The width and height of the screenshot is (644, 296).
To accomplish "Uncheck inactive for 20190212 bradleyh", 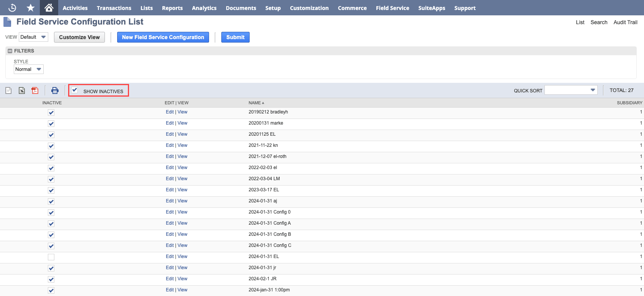I will (51, 112).
